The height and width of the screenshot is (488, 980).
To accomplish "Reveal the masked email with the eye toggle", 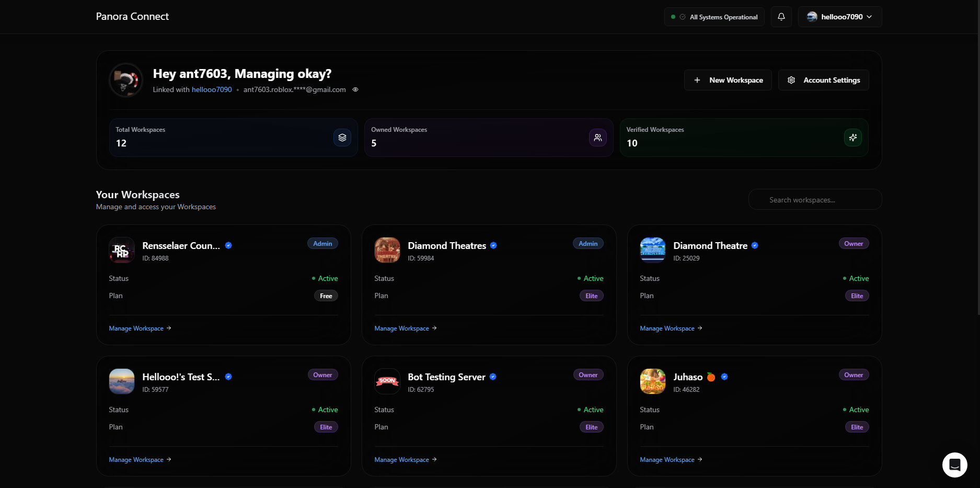I will point(355,89).
